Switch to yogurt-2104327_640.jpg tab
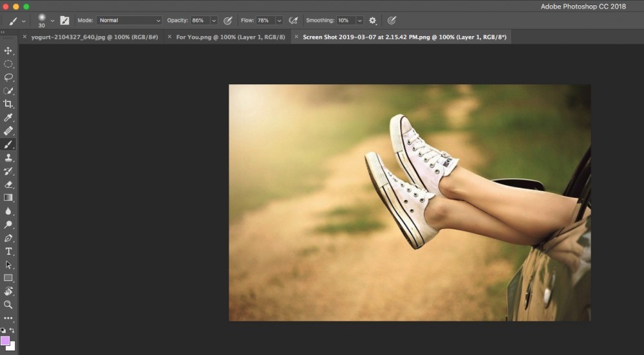Viewport: 644px width, 355px height. 95,37
